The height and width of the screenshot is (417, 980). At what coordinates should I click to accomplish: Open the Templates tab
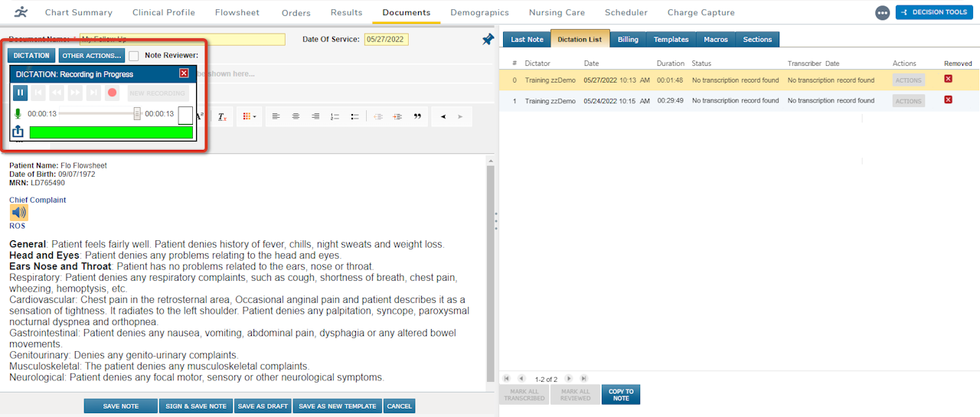(671, 39)
